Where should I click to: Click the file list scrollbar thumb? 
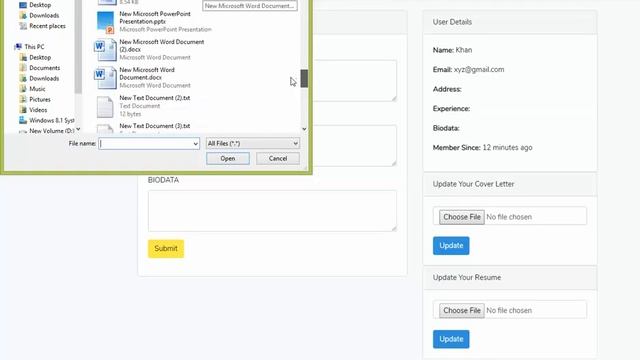[304, 78]
